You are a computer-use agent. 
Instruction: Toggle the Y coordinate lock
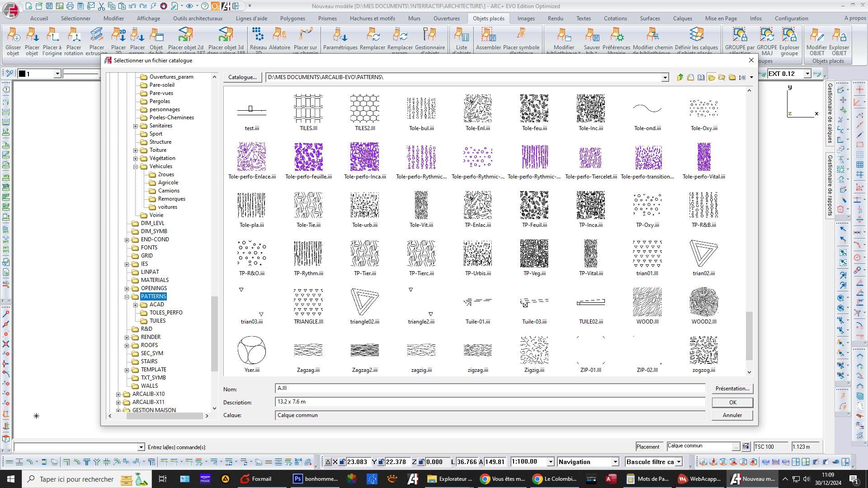(382, 462)
